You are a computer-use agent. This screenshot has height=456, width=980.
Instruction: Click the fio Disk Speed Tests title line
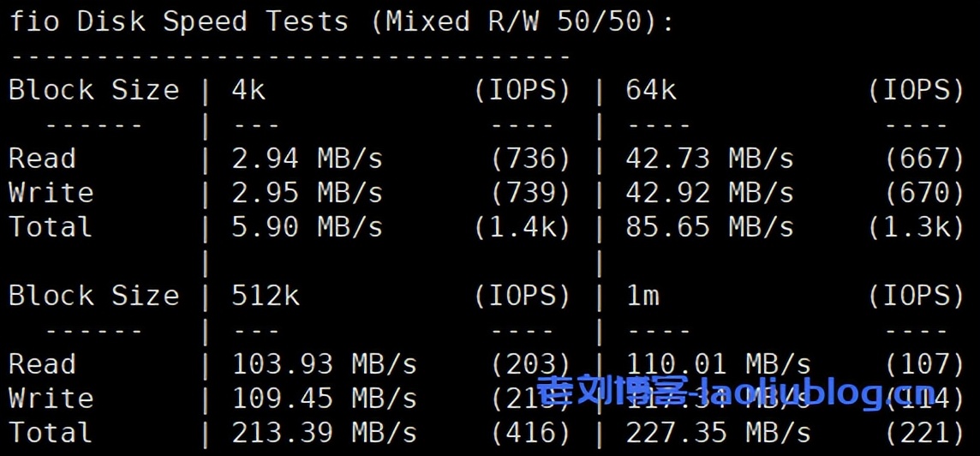pos(342,21)
